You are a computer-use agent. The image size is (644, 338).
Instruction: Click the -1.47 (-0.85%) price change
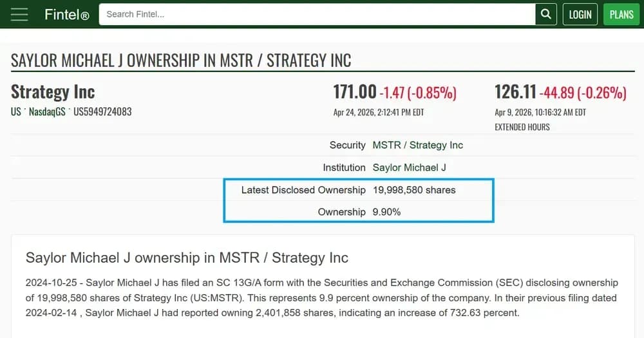[418, 93]
